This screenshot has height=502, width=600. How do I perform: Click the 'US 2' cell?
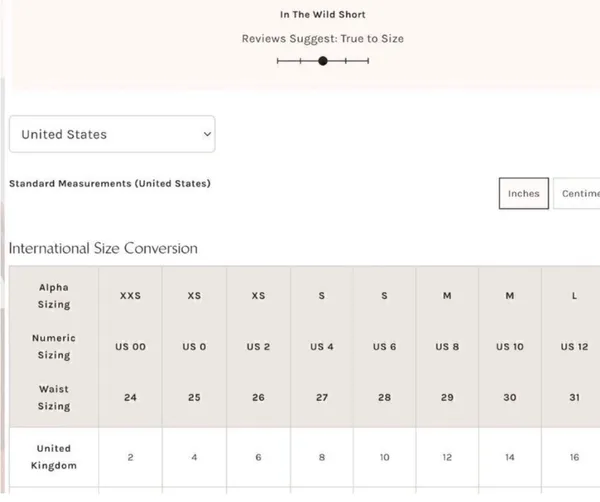pyautogui.click(x=258, y=347)
